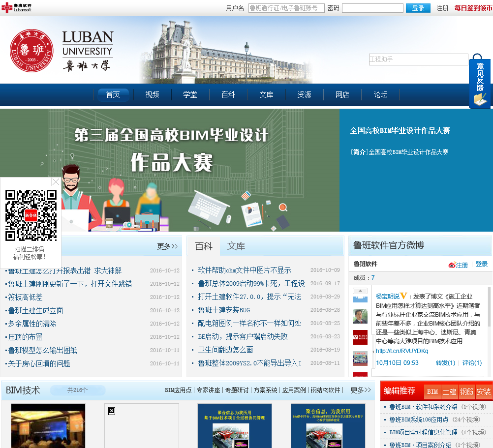This screenshot has width=493, height=448.
Task: Click the member count 7 link
Action: coord(373,278)
